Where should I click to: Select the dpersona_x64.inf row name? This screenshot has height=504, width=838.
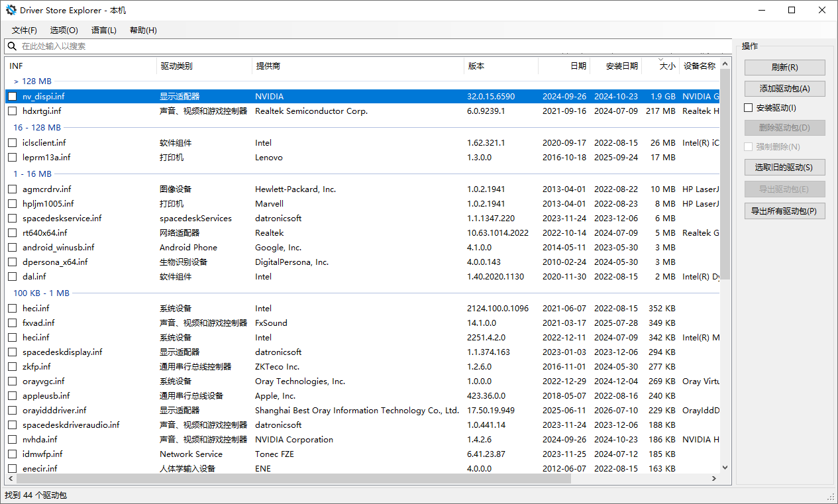coord(55,262)
